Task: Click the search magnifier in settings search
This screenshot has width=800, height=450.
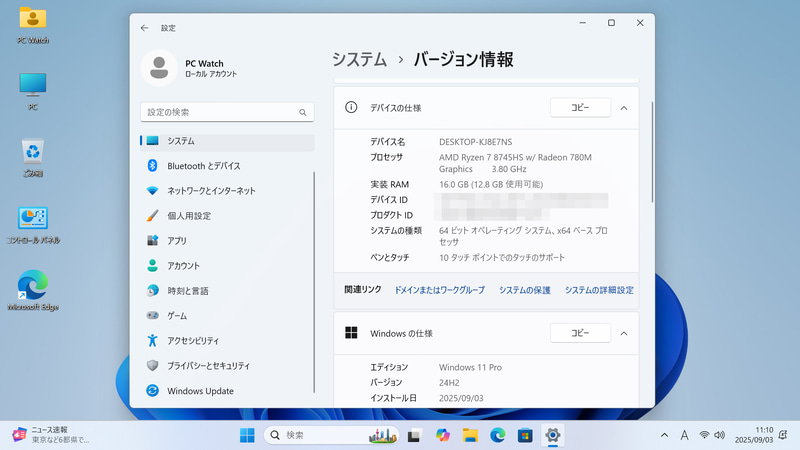Action: click(x=303, y=112)
